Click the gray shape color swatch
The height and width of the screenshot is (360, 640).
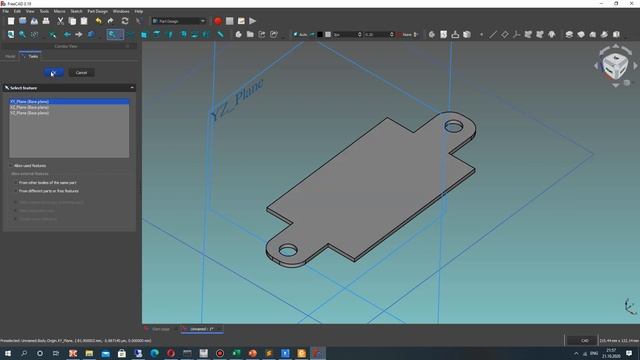(x=328, y=35)
